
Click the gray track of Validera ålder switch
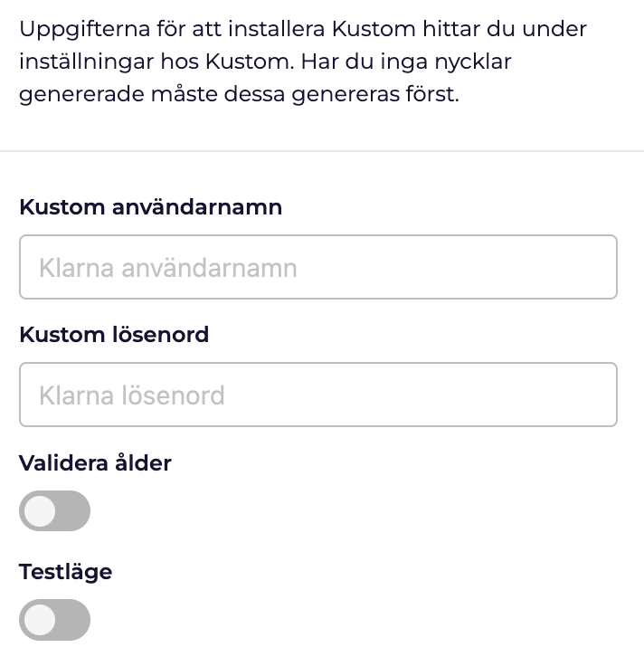click(x=74, y=511)
